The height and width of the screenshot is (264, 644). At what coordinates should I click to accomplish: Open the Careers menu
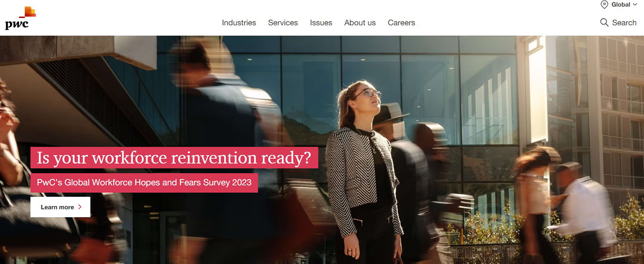click(401, 23)
